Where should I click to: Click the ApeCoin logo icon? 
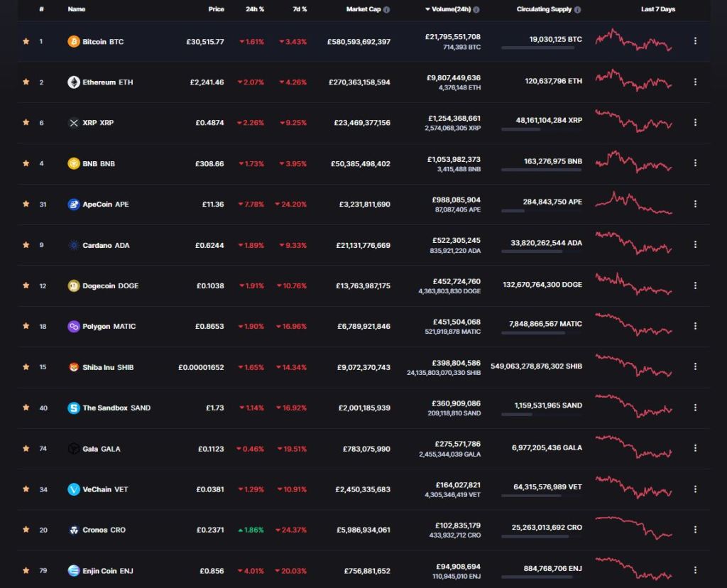click(74, 205)
